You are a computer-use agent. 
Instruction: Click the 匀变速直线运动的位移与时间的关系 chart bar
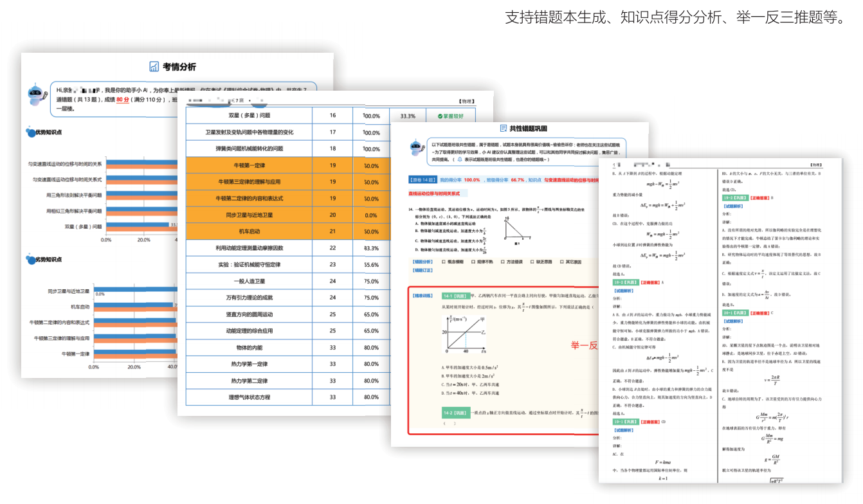pyautogui.click(x=141, y=164)
